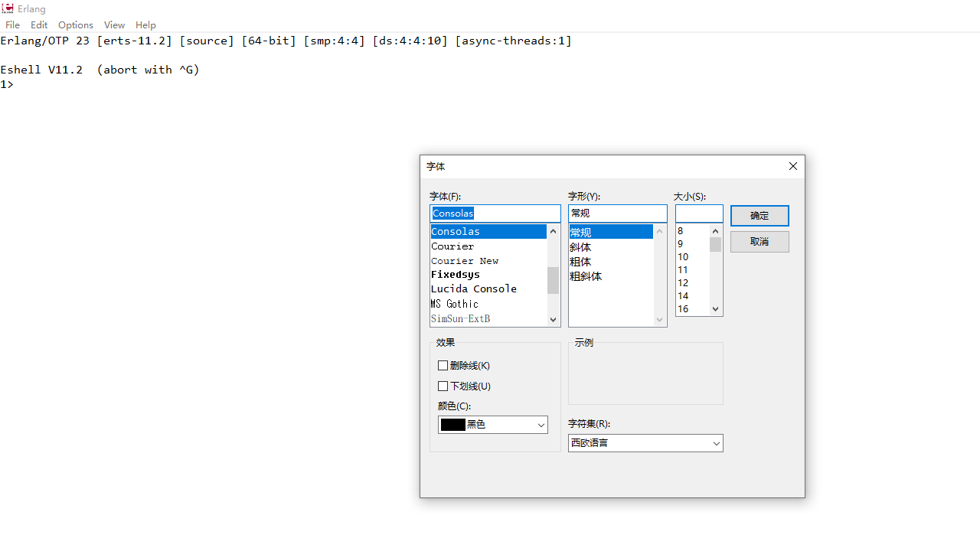Select font size 10
The height and width of the screenshot is (551, 980).
(692, 257)
